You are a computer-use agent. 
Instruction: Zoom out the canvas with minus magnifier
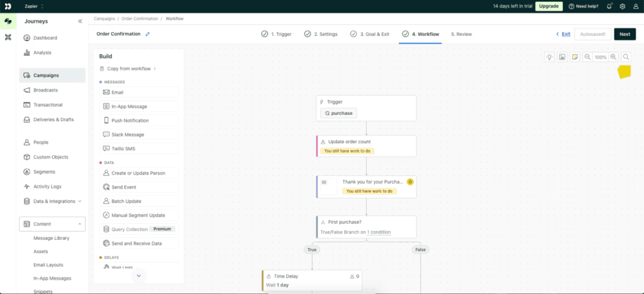pos(588,57)
